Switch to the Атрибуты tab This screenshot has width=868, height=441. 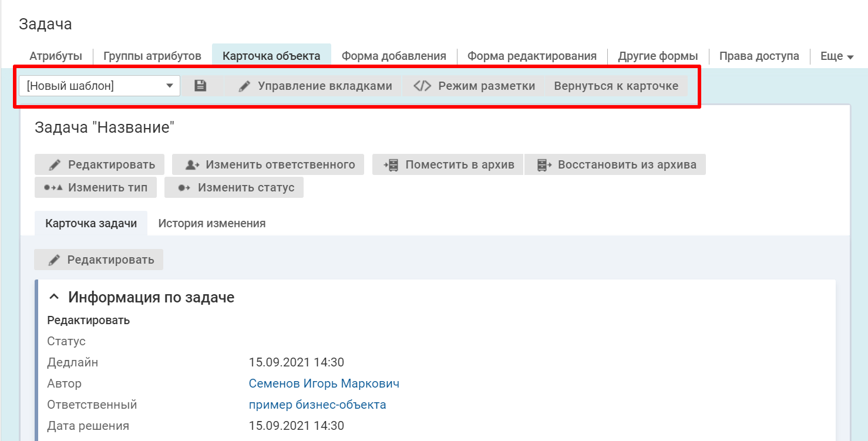(56, 56)
